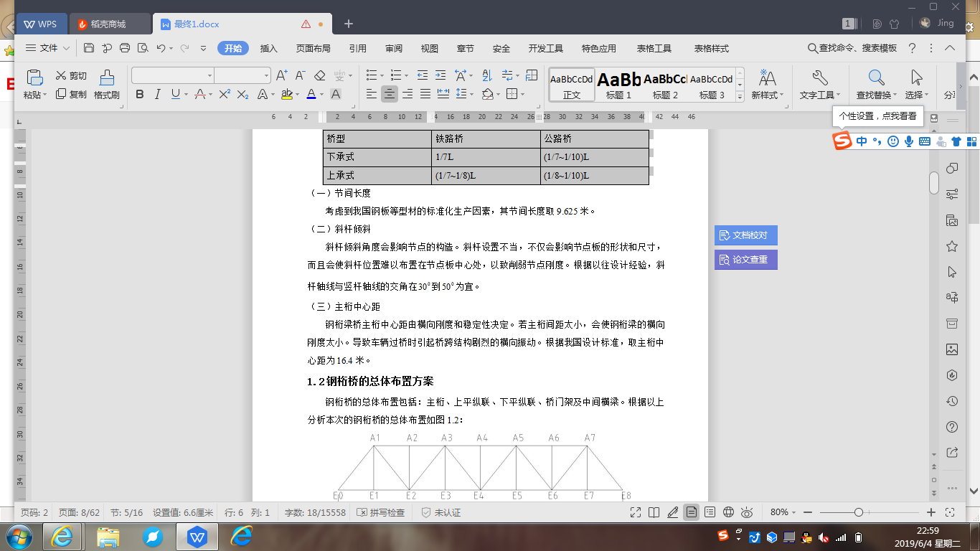Switch to web layout globe icon
980x551 pixels.
(x=728, y=512)
